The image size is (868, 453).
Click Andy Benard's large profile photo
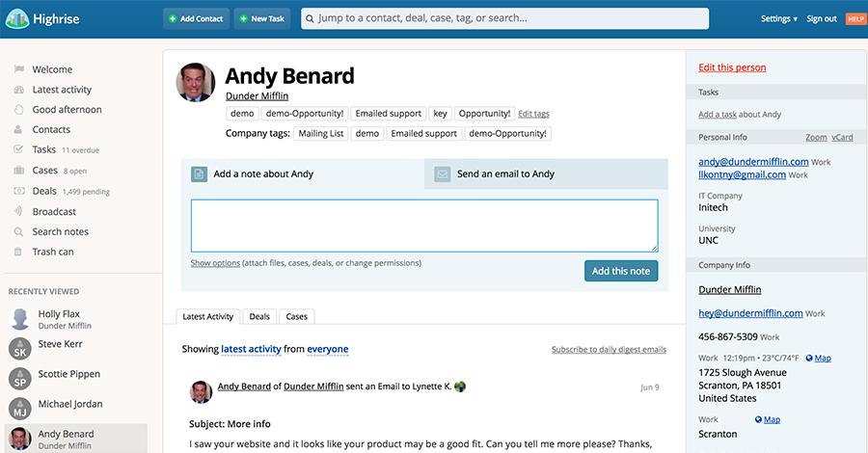tap(196, 83)
